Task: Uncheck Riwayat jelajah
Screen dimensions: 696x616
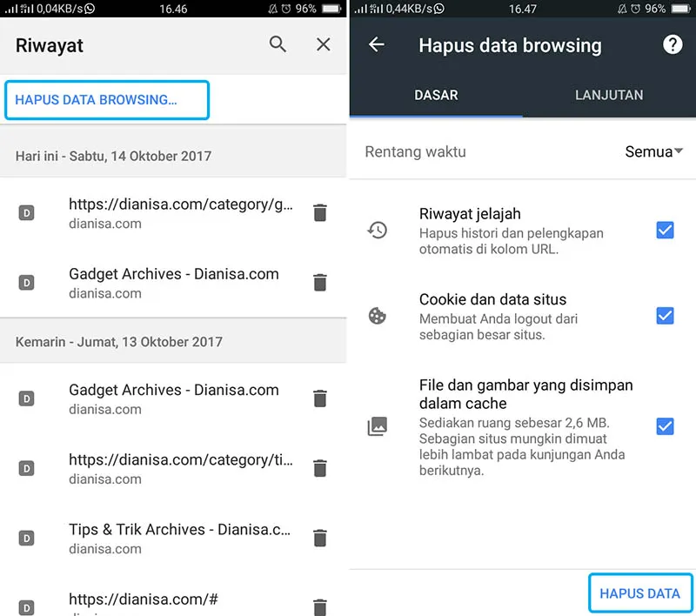Action: pos(665,231)
